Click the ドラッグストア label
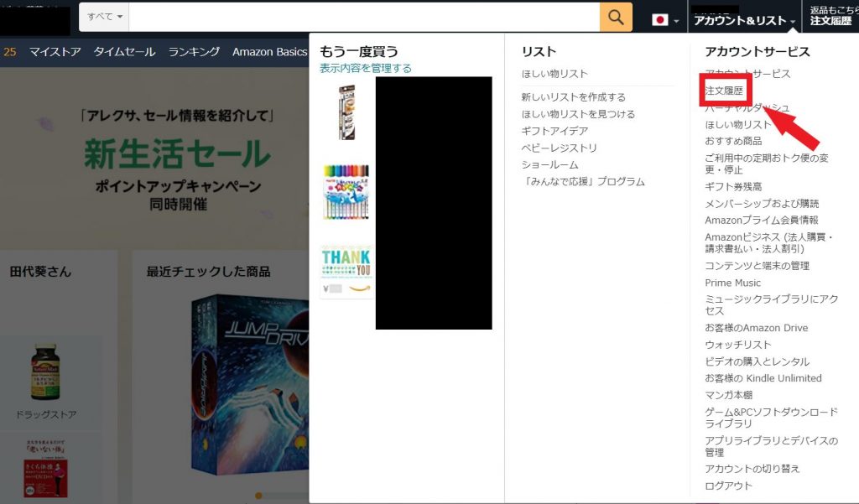 pyautogui.click(x=46, y=415)
